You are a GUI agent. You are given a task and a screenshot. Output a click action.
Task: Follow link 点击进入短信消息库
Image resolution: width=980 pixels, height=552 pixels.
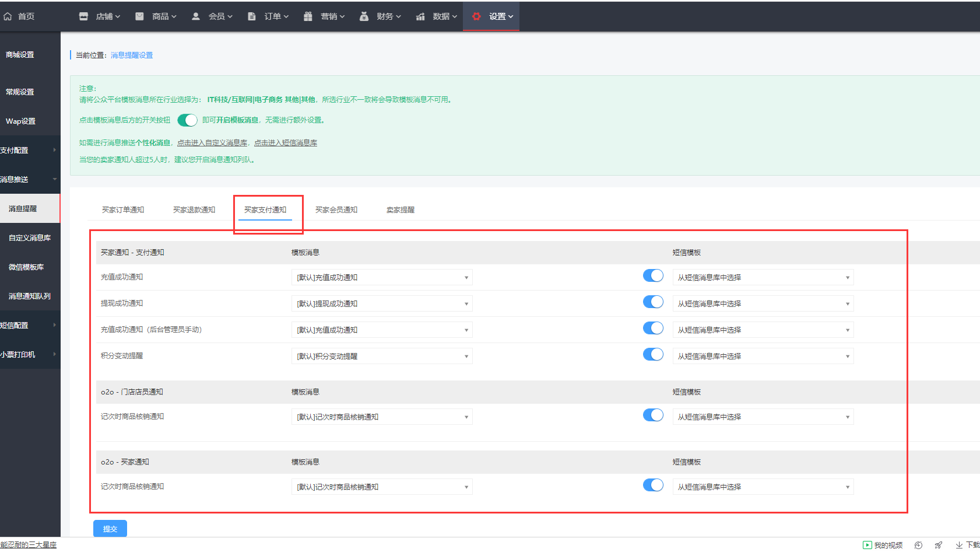pyautogui.click(x=286, y=143)
